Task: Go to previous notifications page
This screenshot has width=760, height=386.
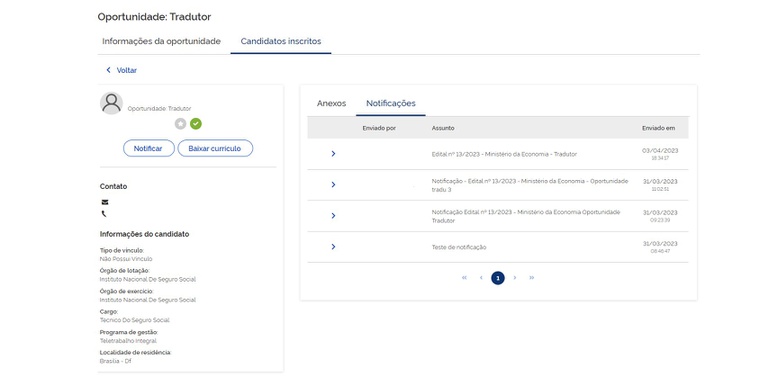Action: 481,278
